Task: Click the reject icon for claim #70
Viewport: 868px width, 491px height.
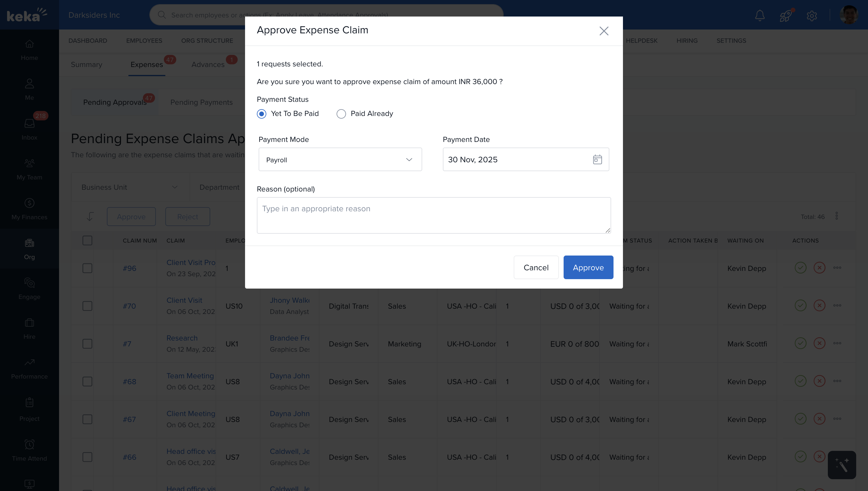Action: point(819,305)
